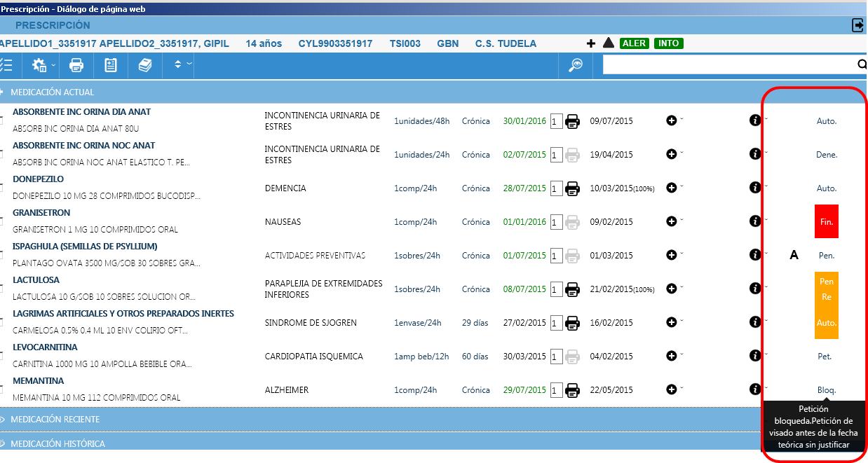The image size is (868, 463).
Task: Click the red Fin. status for Granisetron
Action: point(827,221)
